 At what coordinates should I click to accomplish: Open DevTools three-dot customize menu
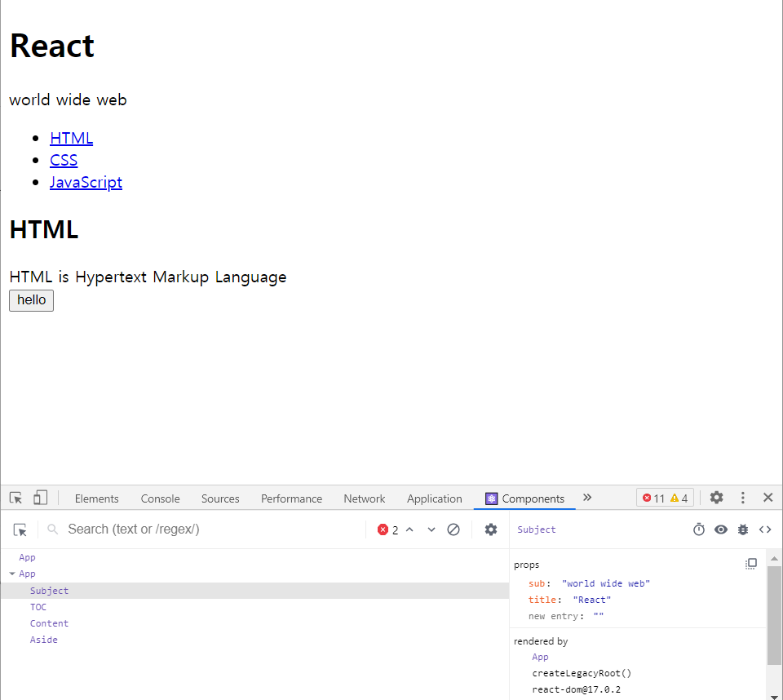742,498
